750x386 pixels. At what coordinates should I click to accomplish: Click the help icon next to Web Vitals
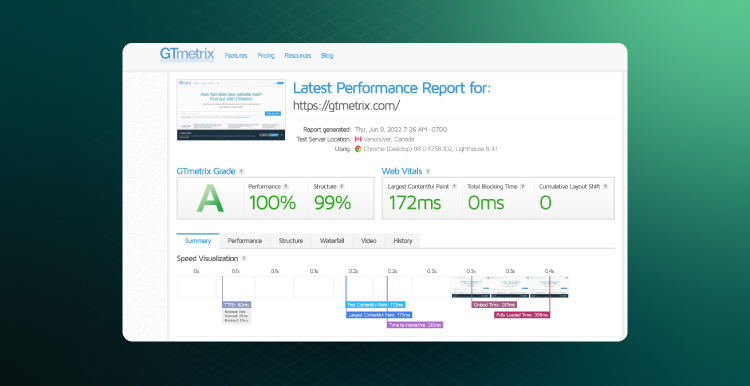pyautogui.click(x=428, y=171)
